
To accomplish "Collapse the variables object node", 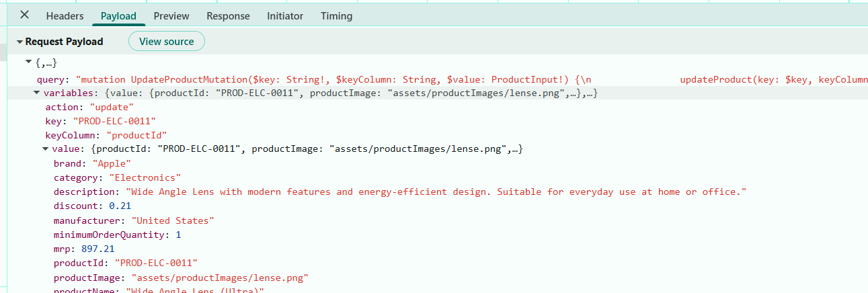I will click(37, 93).
